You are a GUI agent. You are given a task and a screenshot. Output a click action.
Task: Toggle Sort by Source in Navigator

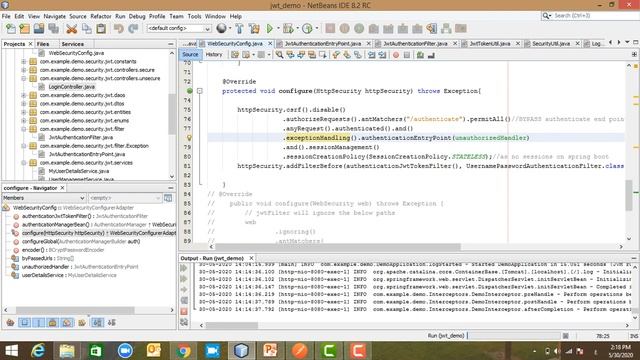(111, 322)
